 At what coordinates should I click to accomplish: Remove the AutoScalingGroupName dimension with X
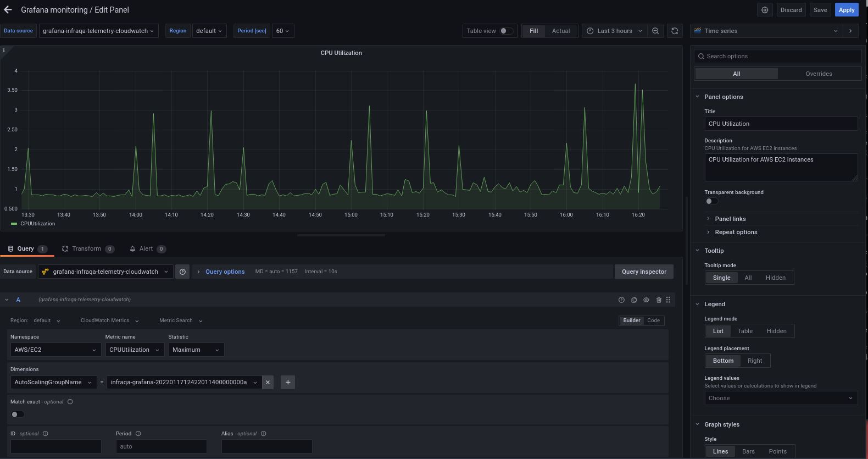tap(268, 382)
